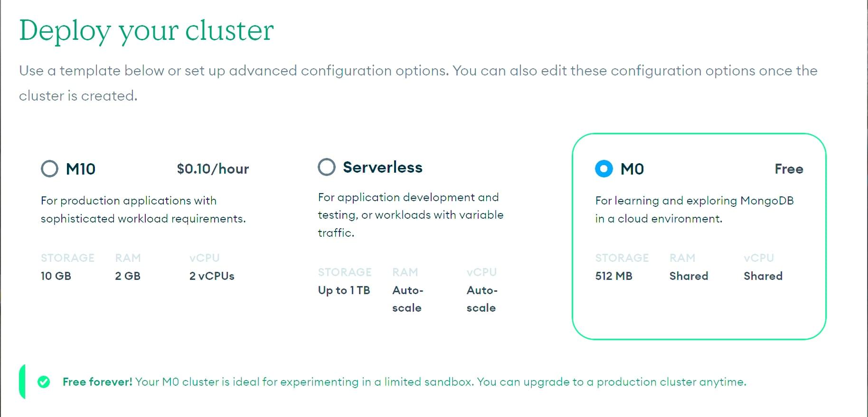Select the Serverless radio button
Image resolution: width=868 pixels, height=417 pixels.
point(327,167)
